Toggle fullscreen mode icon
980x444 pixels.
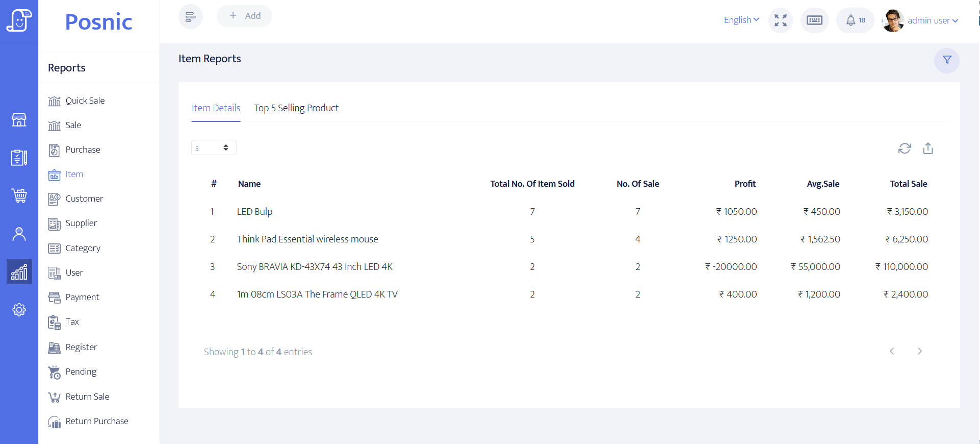[780, 20]
